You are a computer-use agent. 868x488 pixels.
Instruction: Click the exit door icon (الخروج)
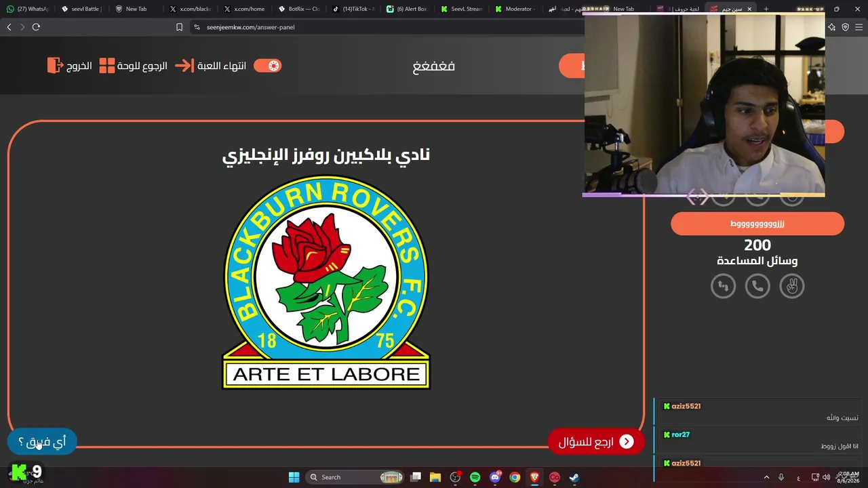(x=55, y=66)
